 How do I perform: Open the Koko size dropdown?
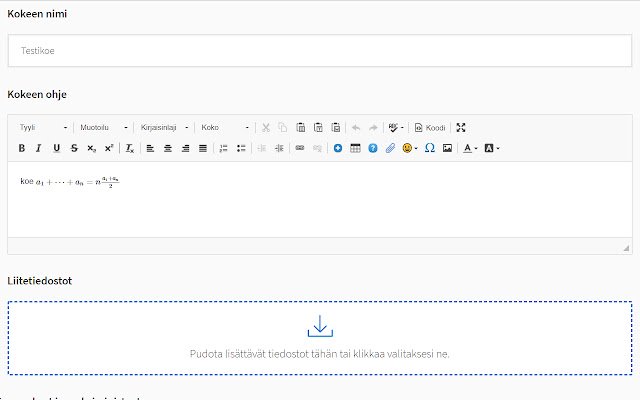point(224,128)
